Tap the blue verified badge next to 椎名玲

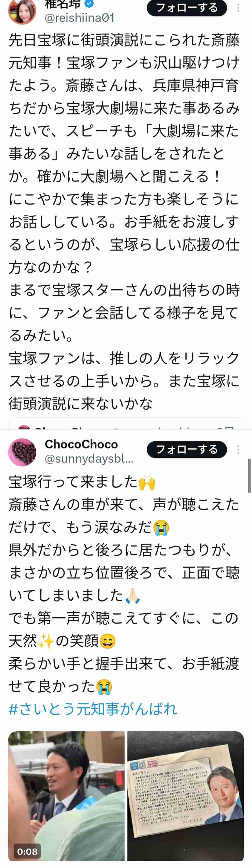point(89,4)
